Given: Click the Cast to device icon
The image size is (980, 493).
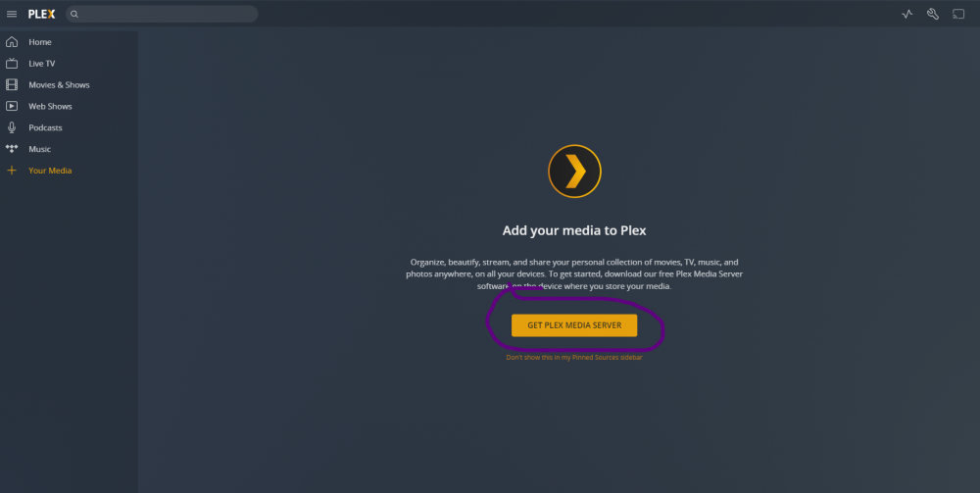Looking at the screenshot, I should click(x=958, y=14).
